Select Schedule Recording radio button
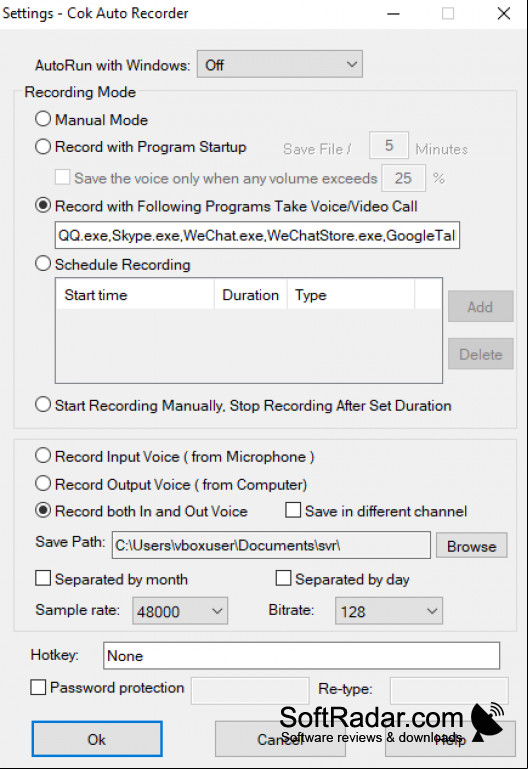528x769 pixels. tap(43, 264)
